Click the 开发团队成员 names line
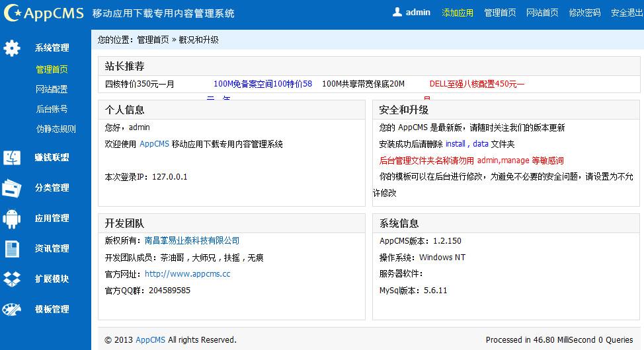Screen dimensions: 644x350 click(184, 258)
